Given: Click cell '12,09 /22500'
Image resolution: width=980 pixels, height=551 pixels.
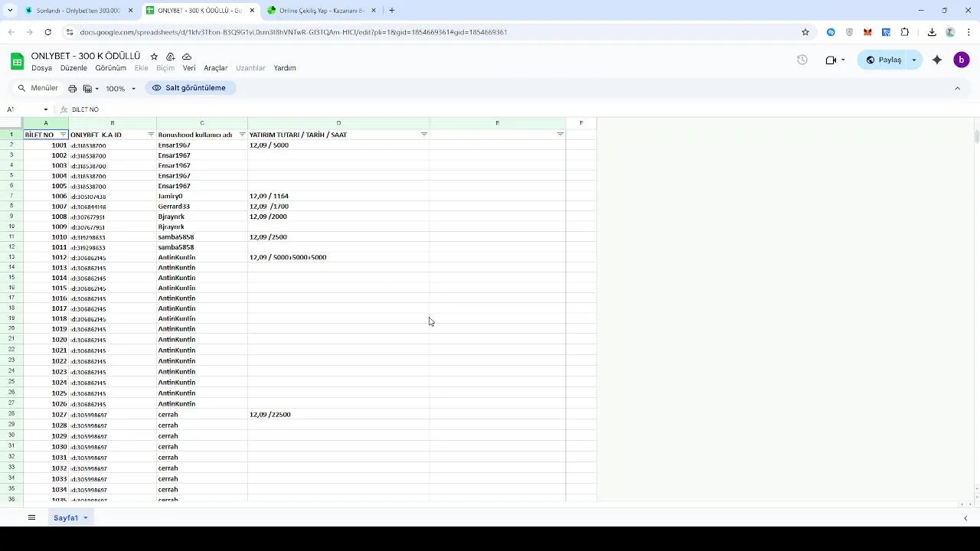Looking at the screenshot, I should (x=338, y=414).
